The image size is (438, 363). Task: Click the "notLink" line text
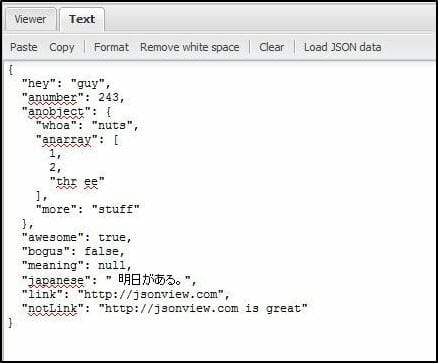tap(164, 308)
